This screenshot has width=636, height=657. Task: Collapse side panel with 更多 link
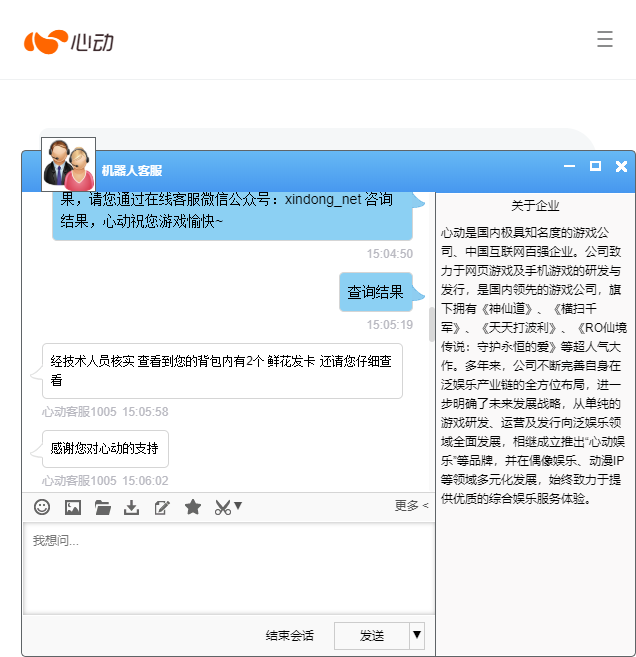pos(411,506)
